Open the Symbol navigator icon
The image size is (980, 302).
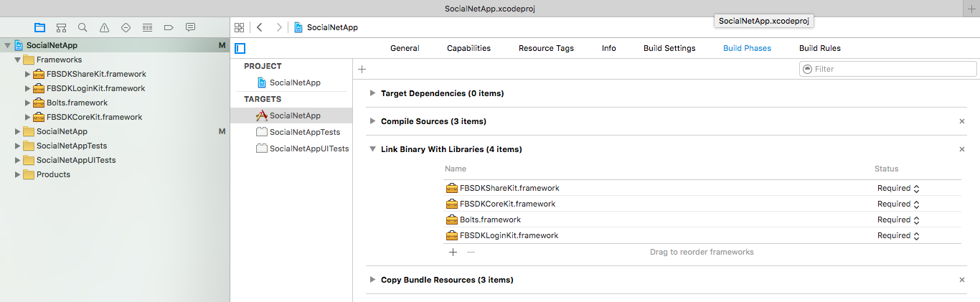click(x=61, y=27)
